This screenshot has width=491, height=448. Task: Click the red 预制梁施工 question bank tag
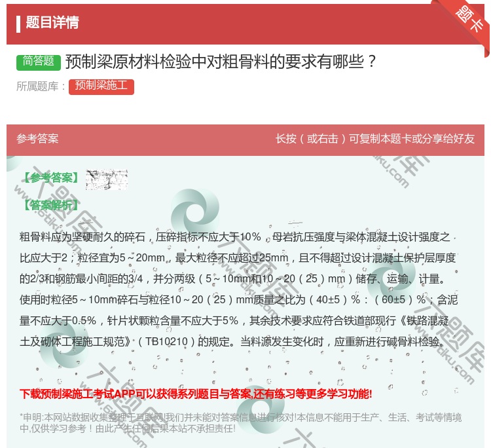click(x=101, y=86)
